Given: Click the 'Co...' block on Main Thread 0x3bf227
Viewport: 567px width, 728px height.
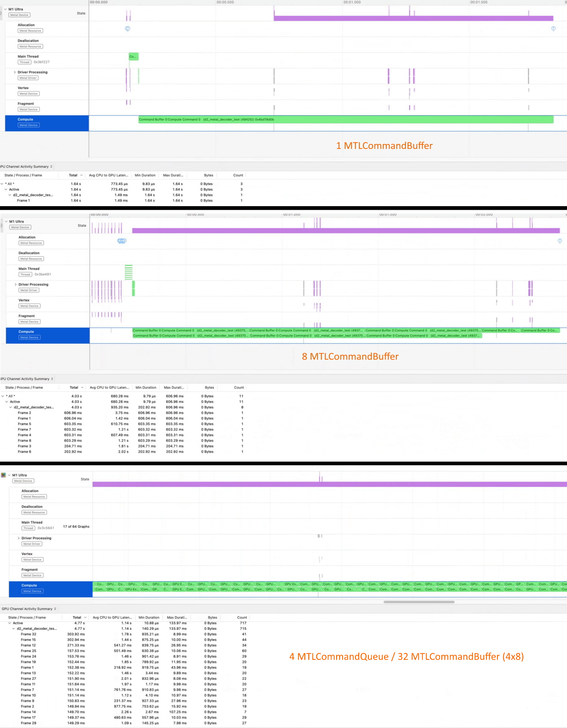Looking at the screenshot, I should tap(134, 57).
